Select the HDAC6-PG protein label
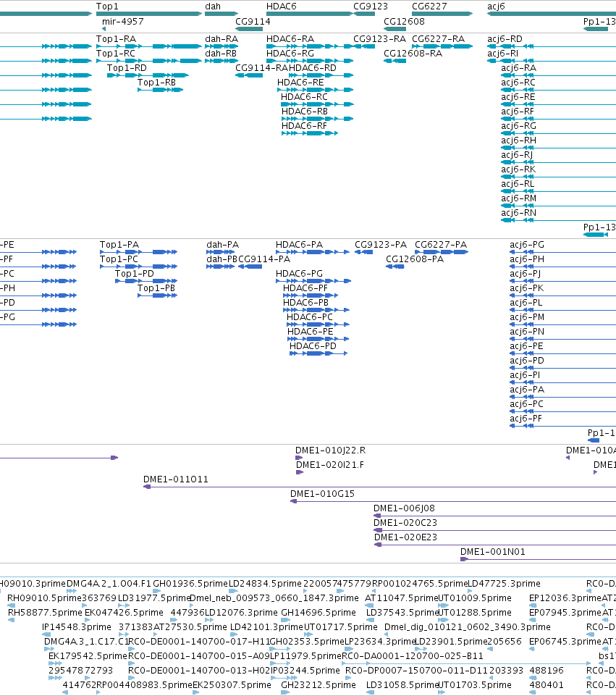This screenshot has width=616, height=696. [x=300, y=274]
